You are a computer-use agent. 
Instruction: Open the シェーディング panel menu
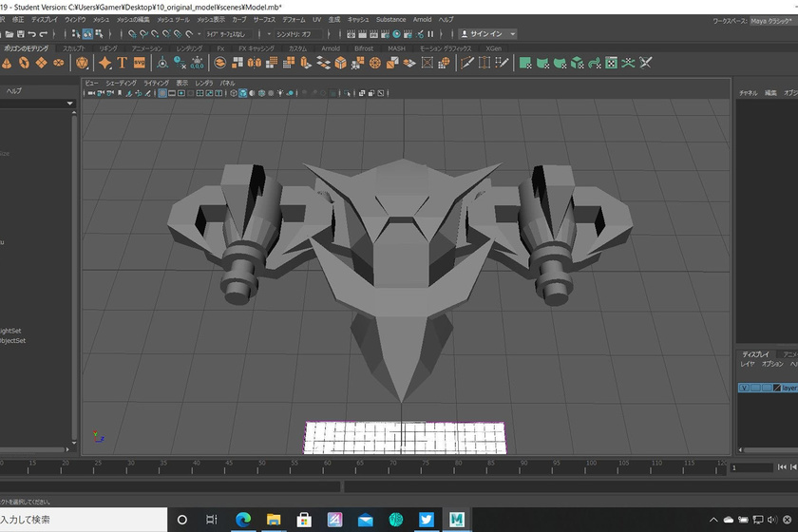pos(121,83)
